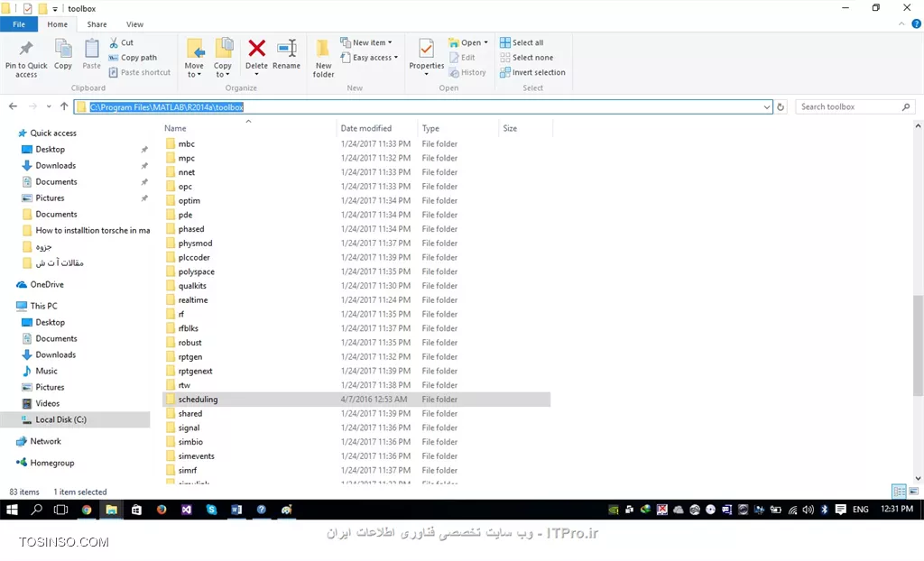Click the Edit ribbon item

pos(463,57)
